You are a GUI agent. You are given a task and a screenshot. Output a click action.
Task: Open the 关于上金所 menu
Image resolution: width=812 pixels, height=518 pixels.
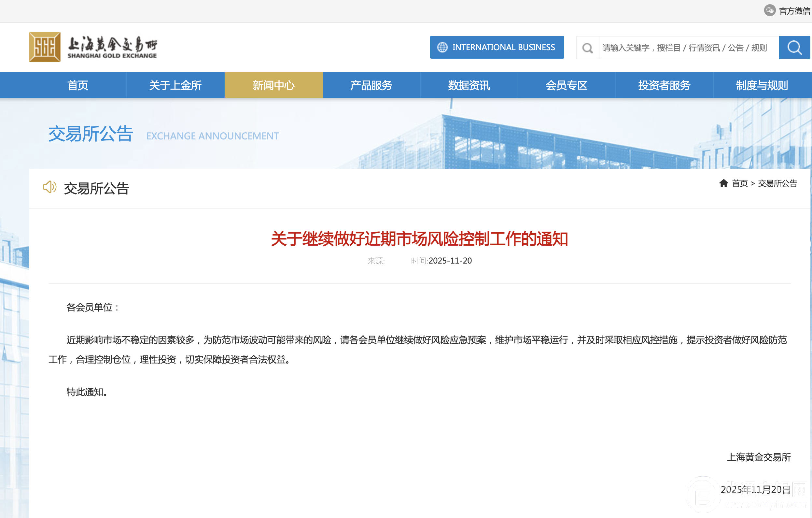click(175, 85)
